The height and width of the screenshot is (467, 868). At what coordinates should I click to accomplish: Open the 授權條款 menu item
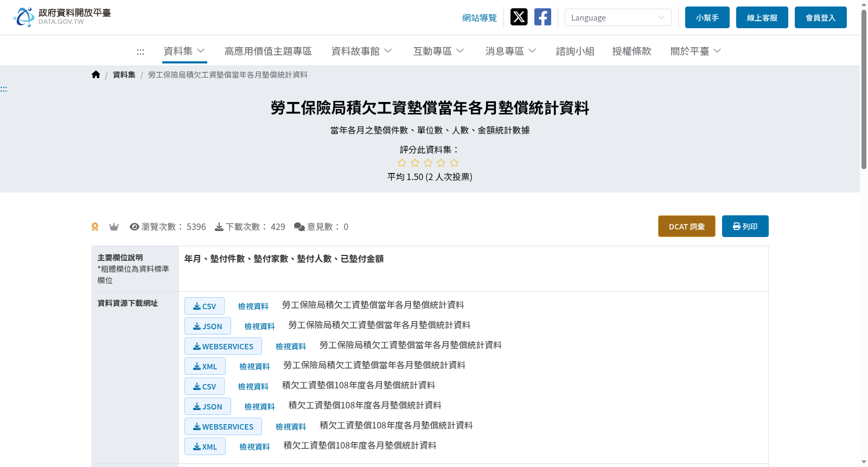point(631,51)
